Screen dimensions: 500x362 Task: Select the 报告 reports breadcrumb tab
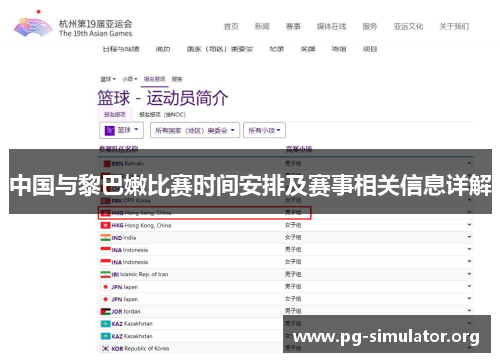click(177, 79)
